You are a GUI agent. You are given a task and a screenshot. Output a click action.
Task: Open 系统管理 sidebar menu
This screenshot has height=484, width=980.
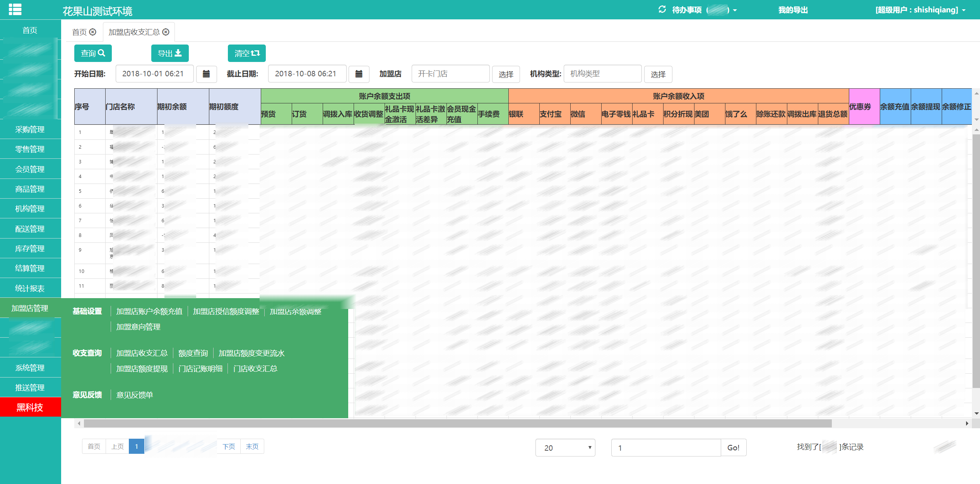pyautogui.click(x=30, y=368)
